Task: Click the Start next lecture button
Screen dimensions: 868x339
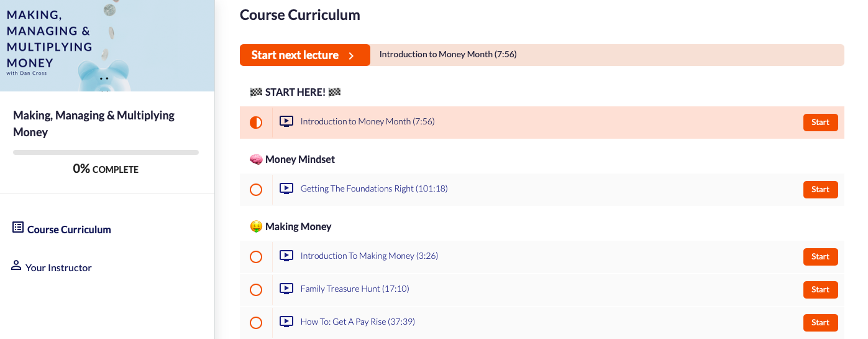Action: coord(304,55)
